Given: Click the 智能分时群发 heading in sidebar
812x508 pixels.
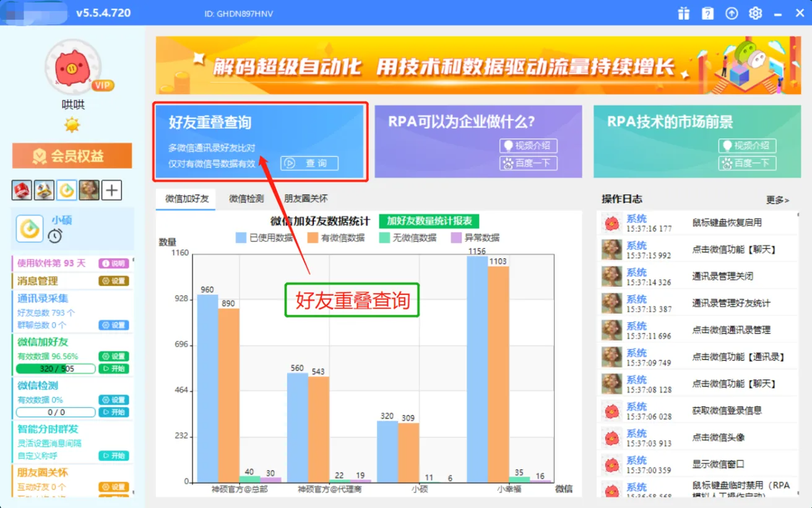Looking at the screenshot, I should tap(48, 429).
